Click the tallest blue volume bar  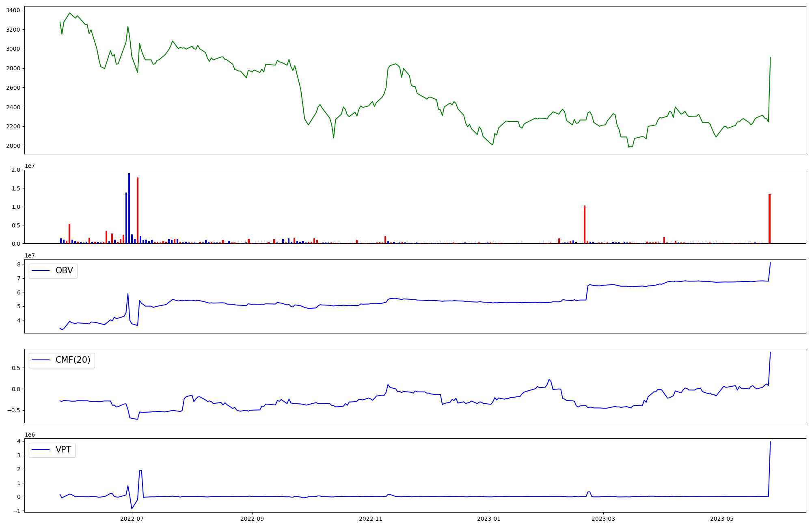click(x=129, y=208)
